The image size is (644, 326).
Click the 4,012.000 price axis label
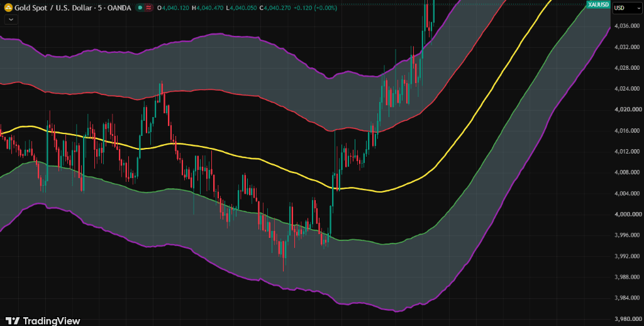tap(627, 152)
